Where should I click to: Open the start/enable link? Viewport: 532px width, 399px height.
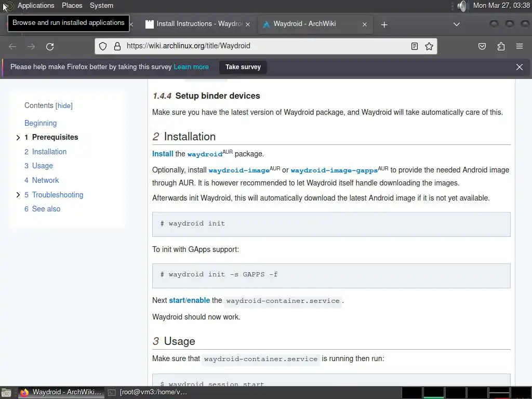pos(189,301)
